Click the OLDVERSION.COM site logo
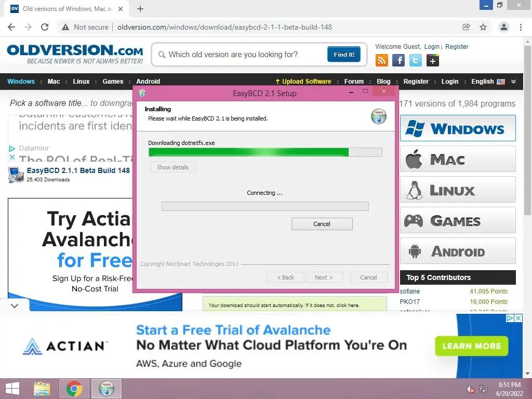532x399 pixels. click(75, 54)
